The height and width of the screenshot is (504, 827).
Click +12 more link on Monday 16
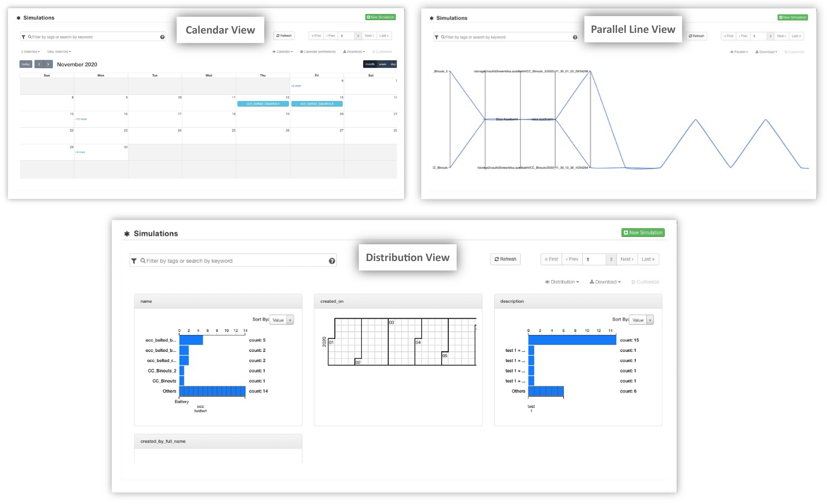click(81, 119)
